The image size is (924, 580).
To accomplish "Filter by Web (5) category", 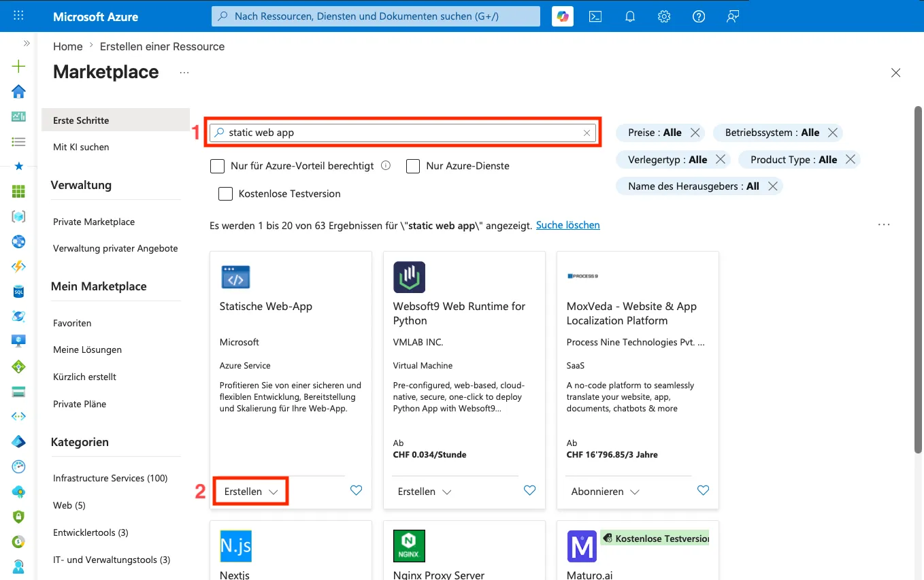I will tap(69, 505).
